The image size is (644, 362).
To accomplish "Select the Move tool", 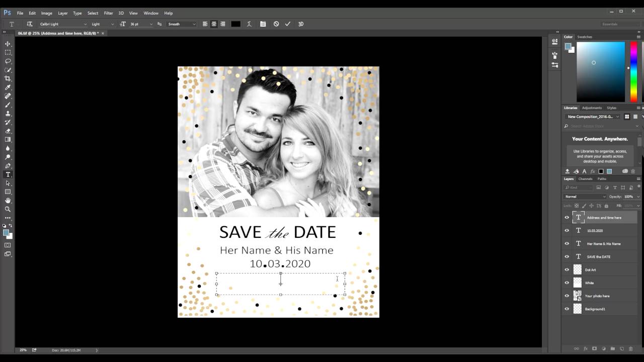I will click(x=8, y=44).
